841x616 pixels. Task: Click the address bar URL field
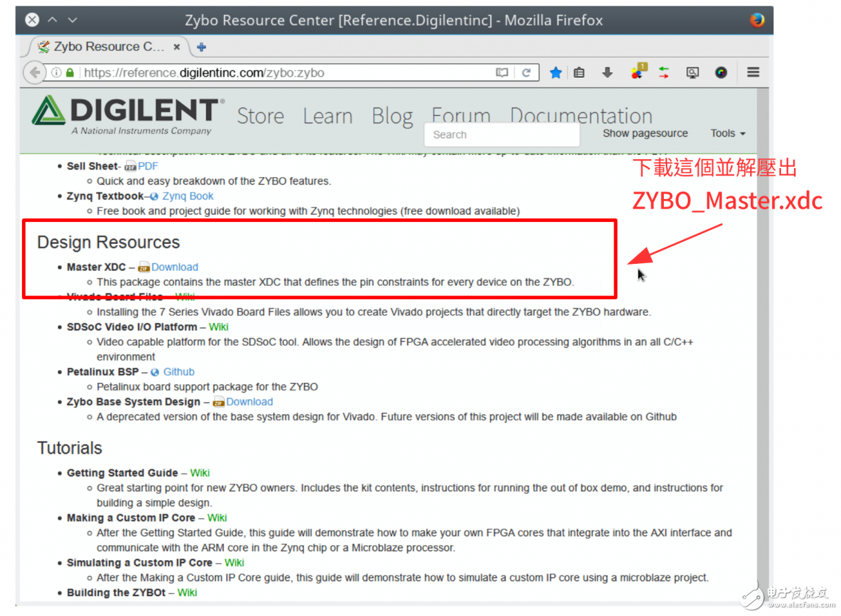[x=276, y=72]
